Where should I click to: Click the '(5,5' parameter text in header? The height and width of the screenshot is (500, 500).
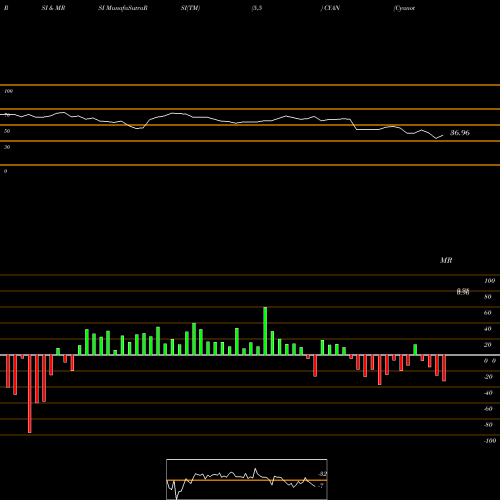pyautogui.click(x=257, y=8)
